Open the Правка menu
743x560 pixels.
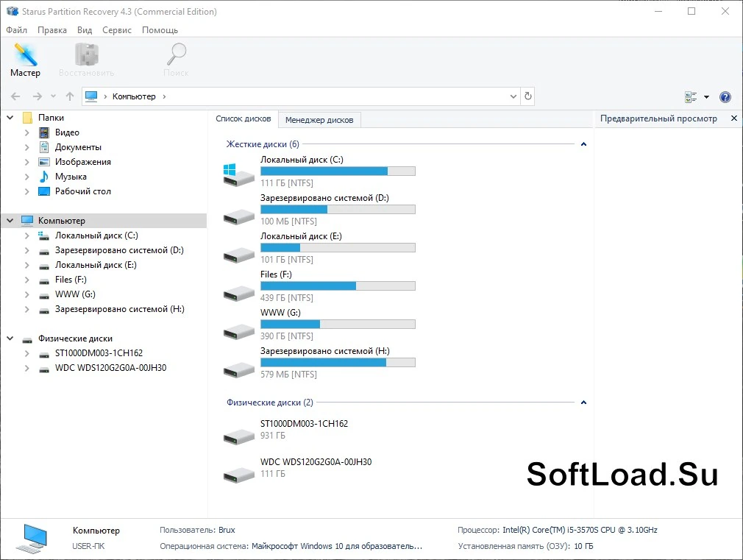[x=52, y=30]
